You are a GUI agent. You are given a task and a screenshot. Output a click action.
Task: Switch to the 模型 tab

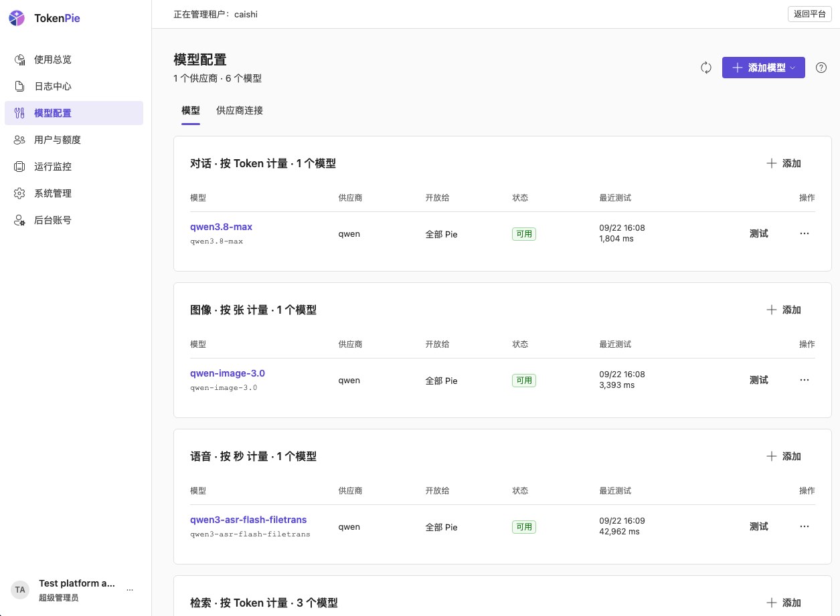(x=191, y=110)
